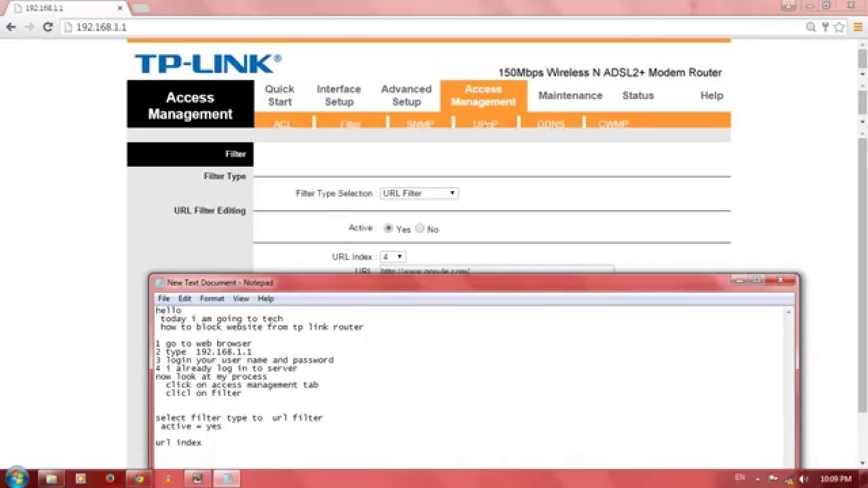The height and width of the screenshot is (488, 868).
Task: Open the Interface Setup tab
Action: pos(338,96)
